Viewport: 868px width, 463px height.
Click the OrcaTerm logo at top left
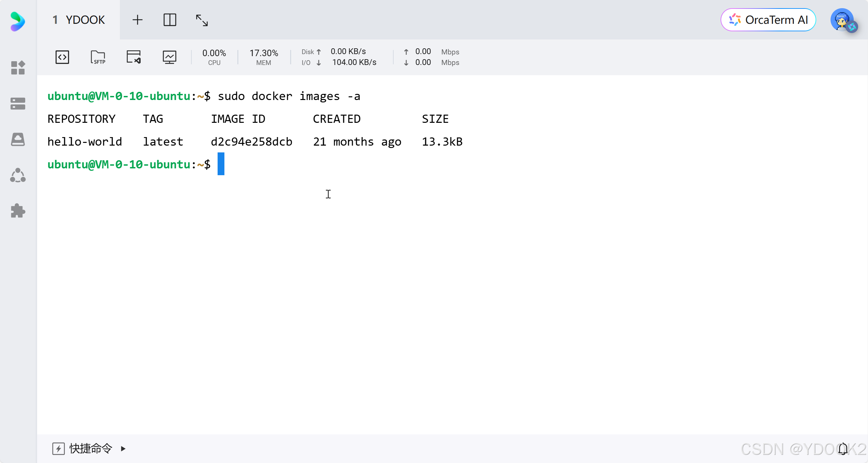pos(18,21)
